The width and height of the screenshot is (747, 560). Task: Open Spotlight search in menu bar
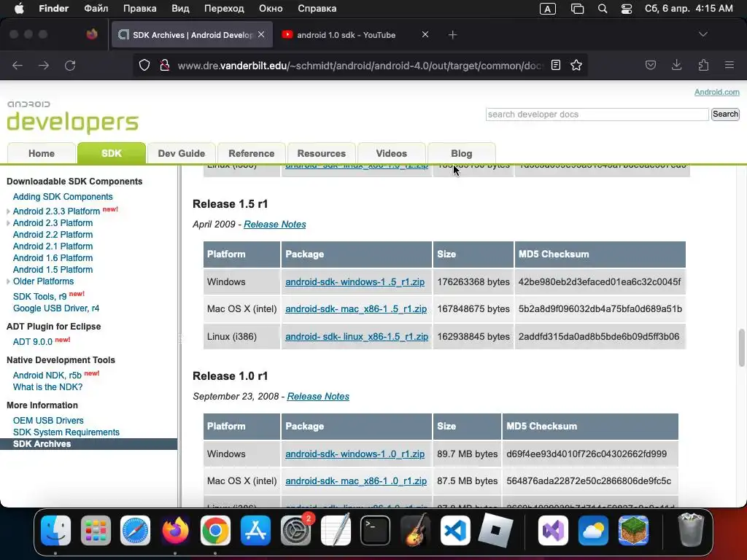[602, 9]
